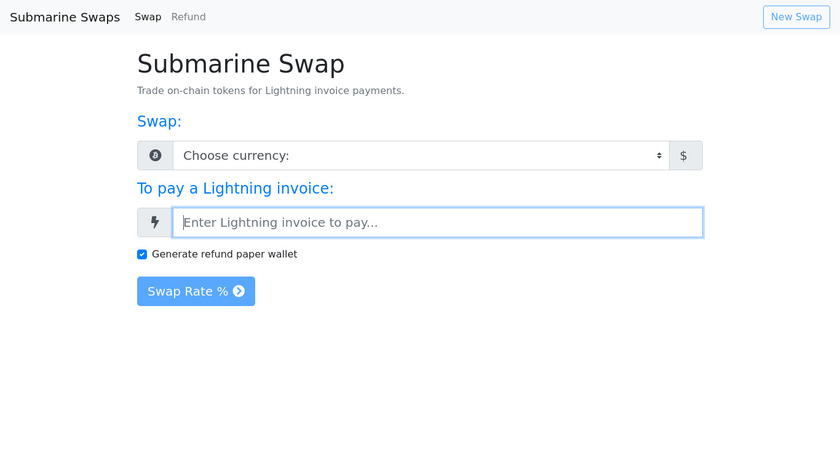Open the Choose currency dropdown
This screenshot has width=840, height=472.
coord(420,156)
